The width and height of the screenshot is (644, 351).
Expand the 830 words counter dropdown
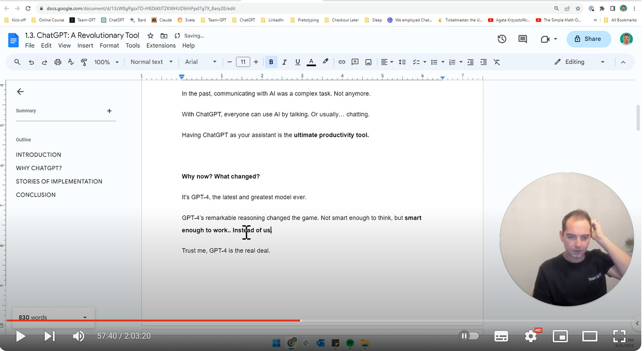[84, 317]
